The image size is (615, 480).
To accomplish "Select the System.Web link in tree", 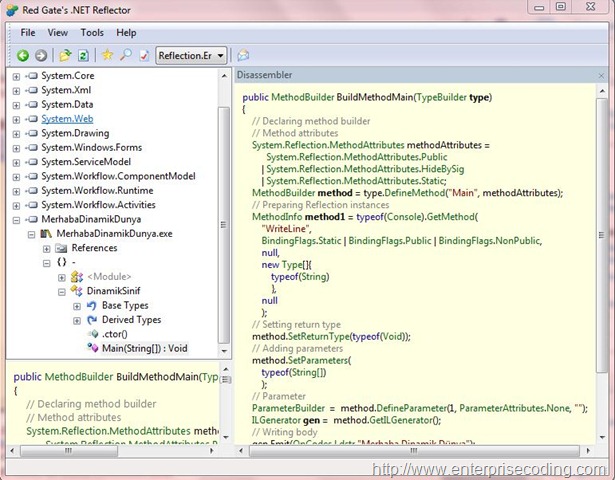I will (x=67, y=119).
